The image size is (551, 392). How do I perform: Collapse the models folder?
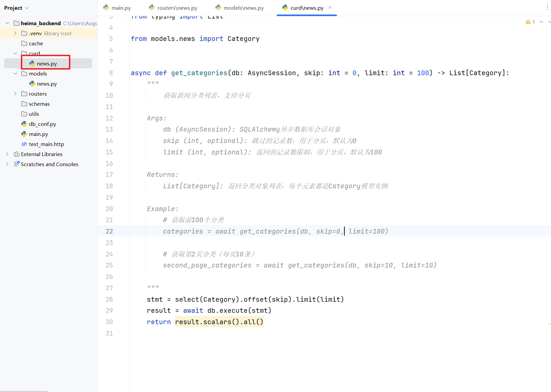point(15,73)
